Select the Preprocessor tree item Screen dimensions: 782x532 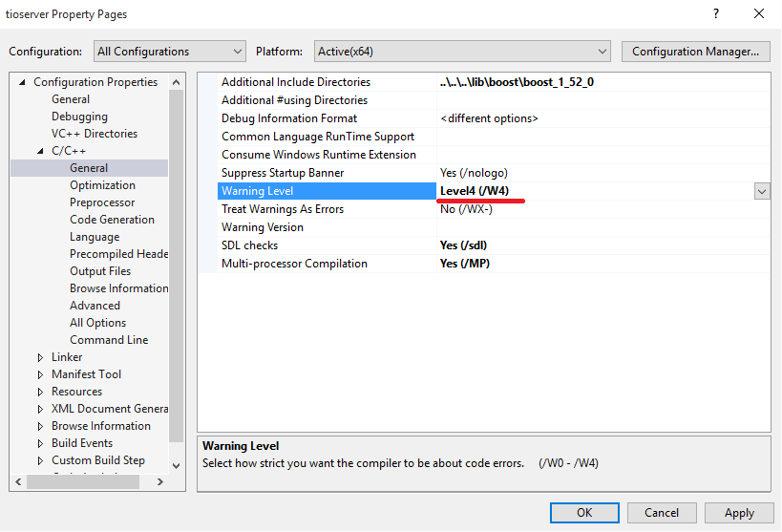coord(102,202)
